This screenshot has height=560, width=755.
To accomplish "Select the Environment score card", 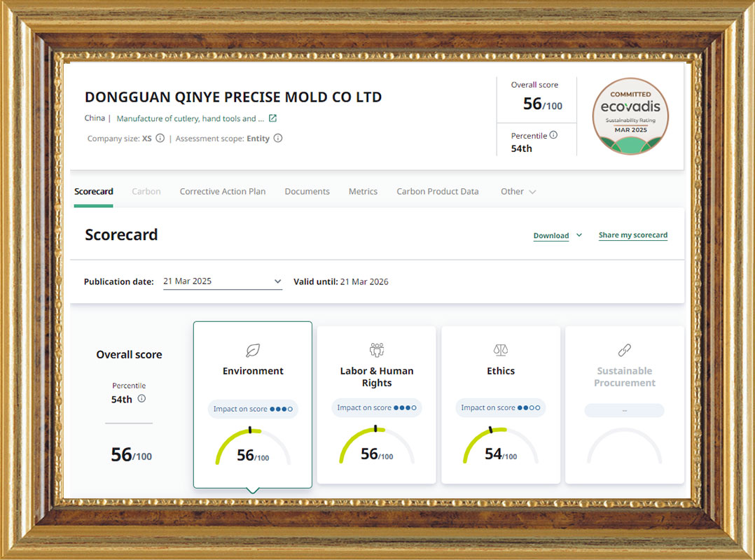I will [x=253, y=405].
